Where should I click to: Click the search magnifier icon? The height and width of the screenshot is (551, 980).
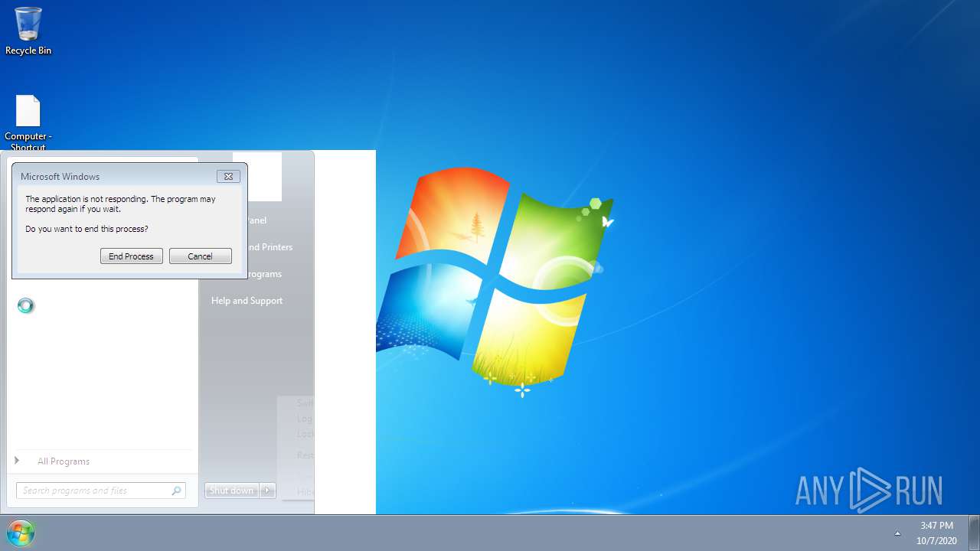[176, 491]
